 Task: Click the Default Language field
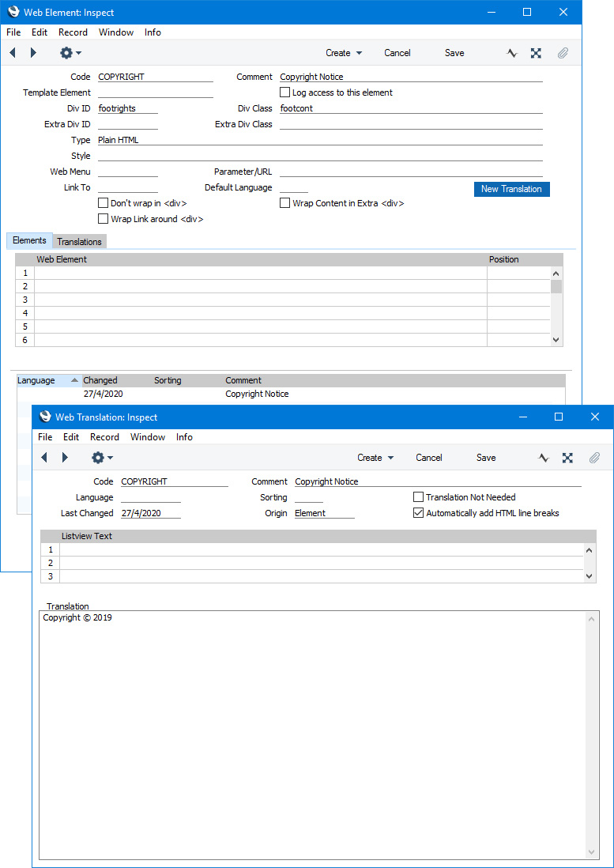(294, 187)
